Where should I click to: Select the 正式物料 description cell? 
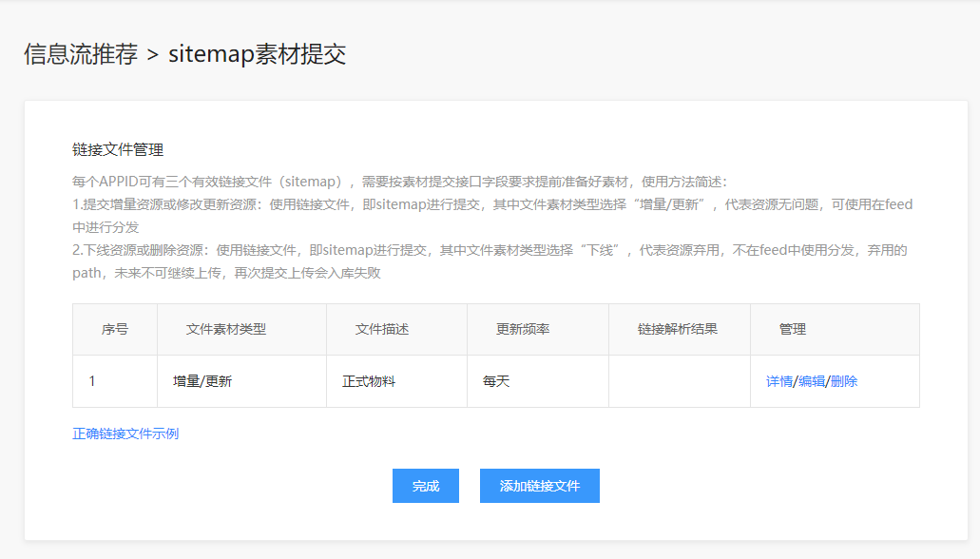397,381
